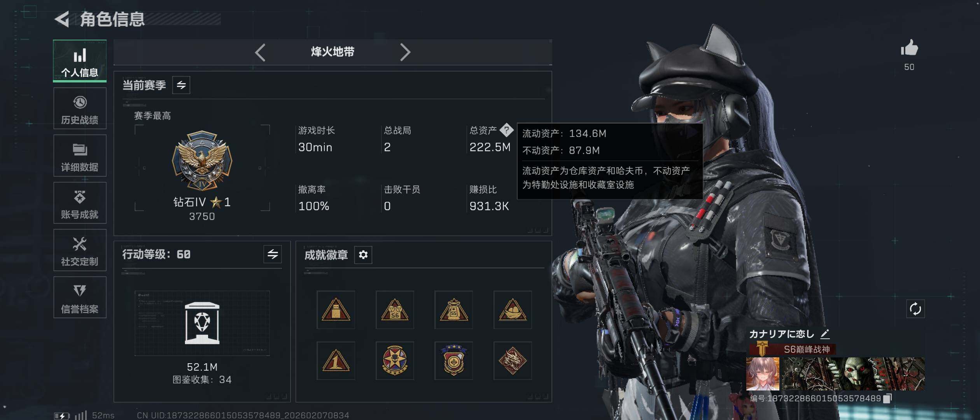Viewport: 980px width, 420px height.
Task: Open the 详细数据 sidebar tab
Action: point(80,156)
